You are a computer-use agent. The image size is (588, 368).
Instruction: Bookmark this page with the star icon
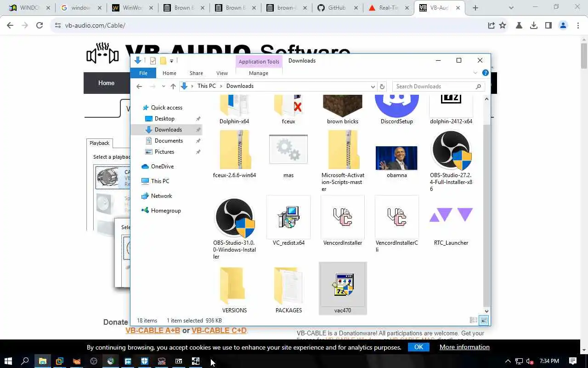coord(503,25)
